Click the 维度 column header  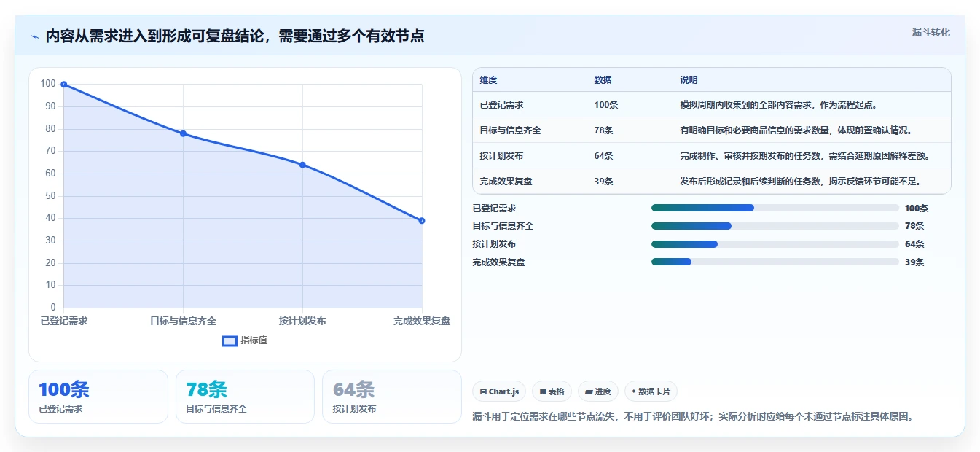[x=489, y=80]
